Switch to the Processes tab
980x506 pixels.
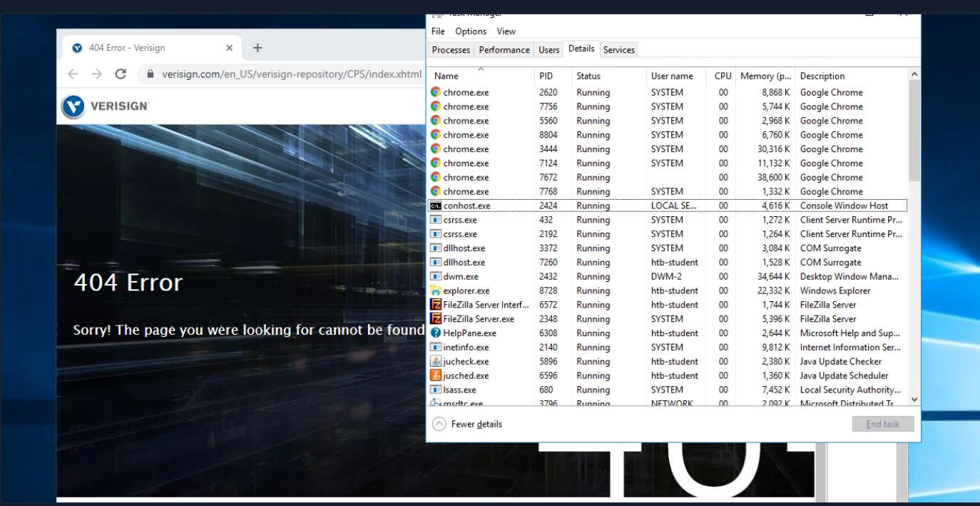451,50
